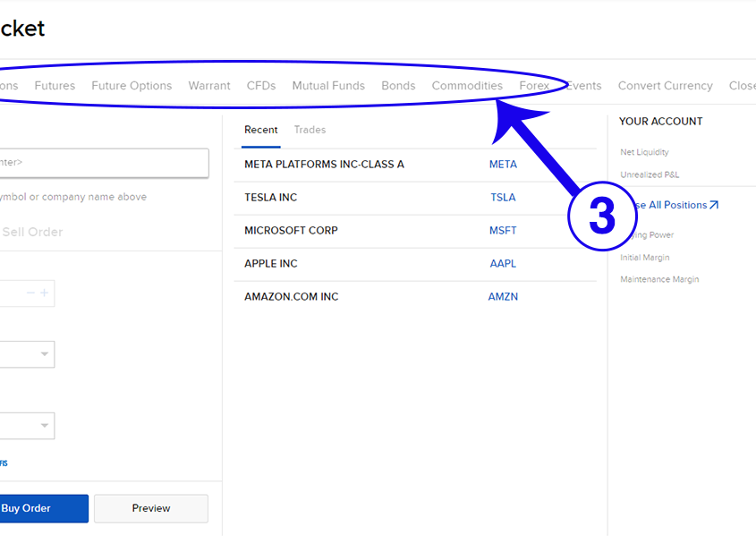
Task: Switch to Mutual Funds tab
Action: click(328, 86)
